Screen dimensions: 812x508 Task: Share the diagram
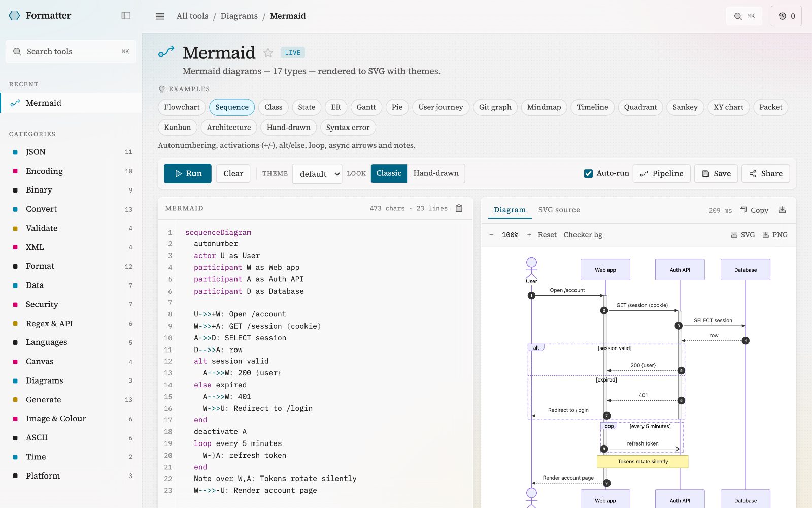click(x=765, y=174)
